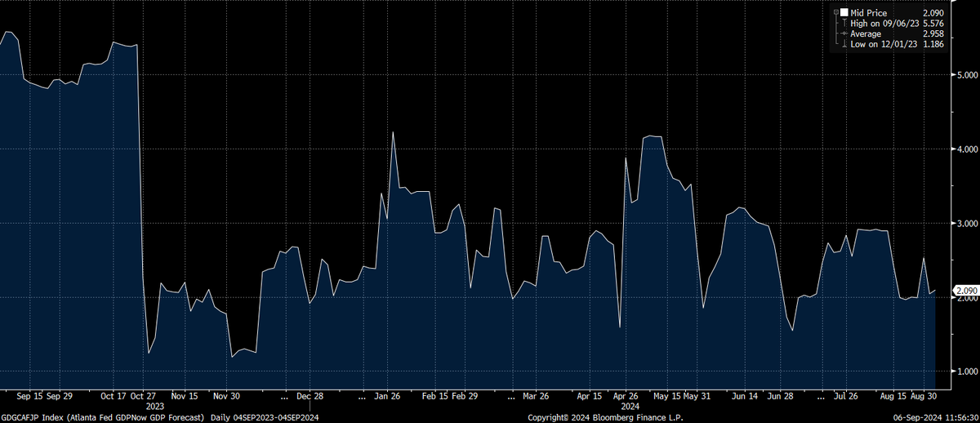Click the 'Sep 15' x-axis date label
This screenshot has width=980, height=423.
click(29, 395)
